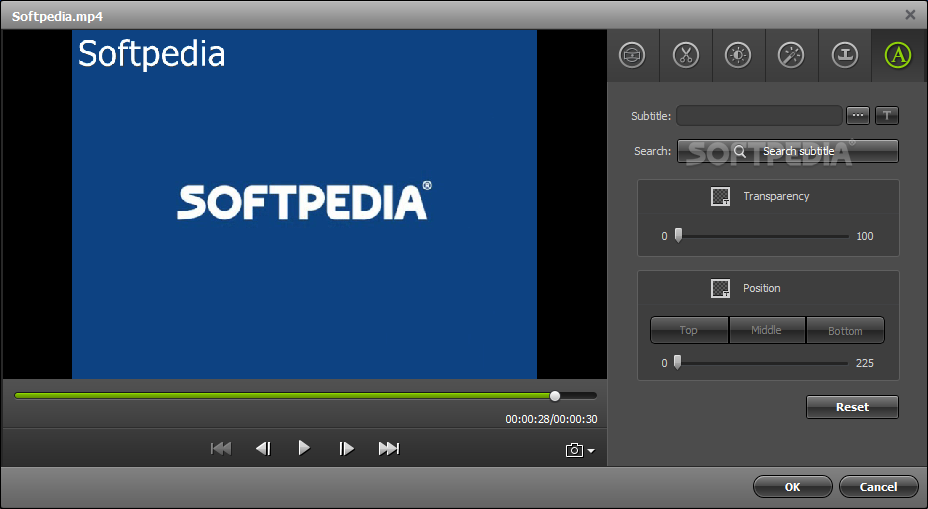Take a snapshot with the camera icon
This screenshot has height=509, width=928.
574,450
